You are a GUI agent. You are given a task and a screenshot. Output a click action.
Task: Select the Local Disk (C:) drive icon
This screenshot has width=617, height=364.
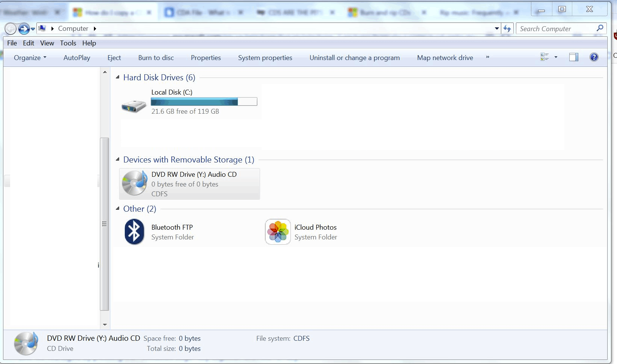134,106
